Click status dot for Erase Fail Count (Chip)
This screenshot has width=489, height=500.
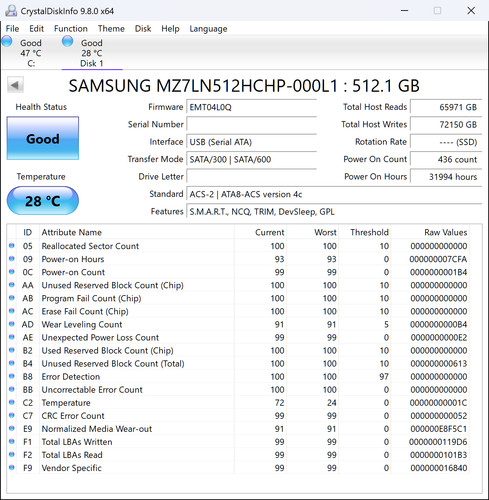[x=12, y=311]
